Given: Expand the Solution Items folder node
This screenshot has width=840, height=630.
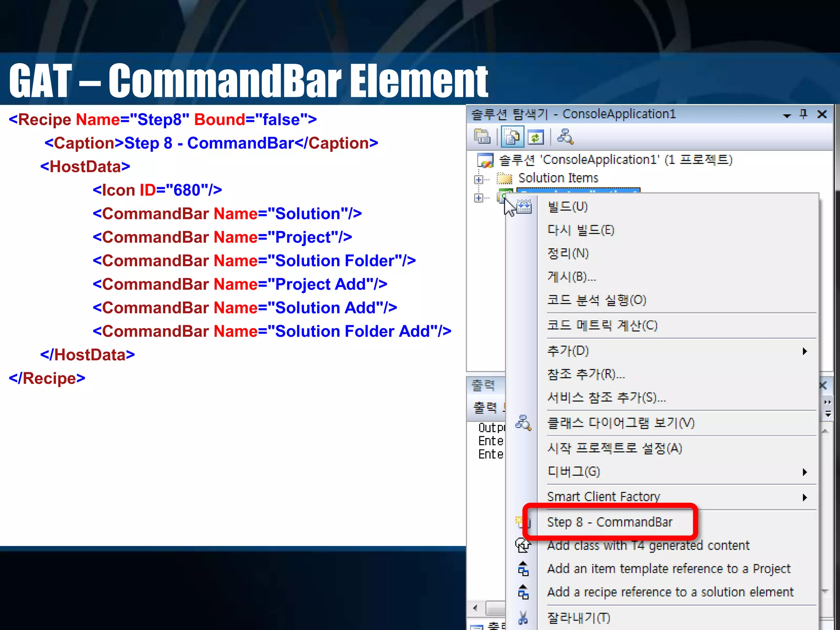Looking at the screenshot, I should point(478,179).
